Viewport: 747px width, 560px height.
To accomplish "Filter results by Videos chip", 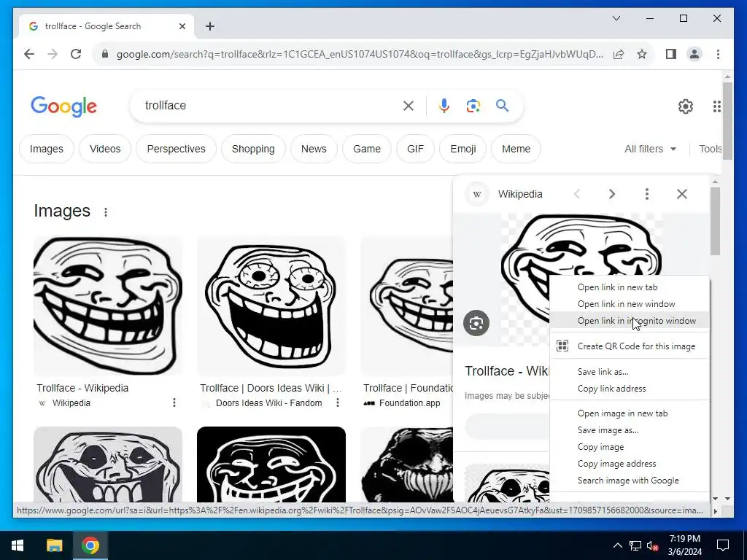I will point(105,149).
